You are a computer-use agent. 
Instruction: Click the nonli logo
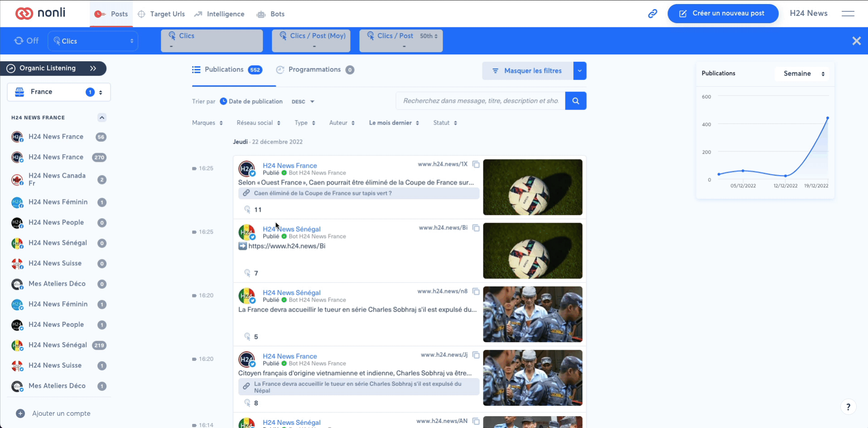pyautogui.click(x=40, y=13)
